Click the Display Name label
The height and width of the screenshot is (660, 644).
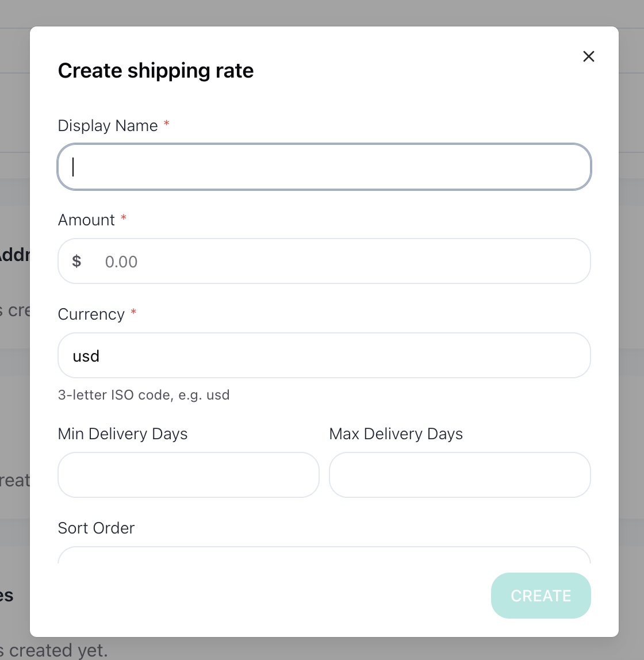pos(108,126)
